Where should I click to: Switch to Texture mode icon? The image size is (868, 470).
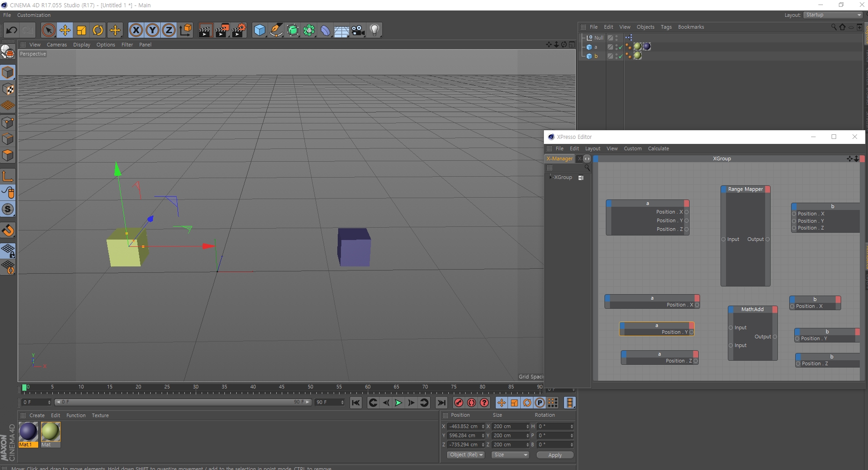pyautogui.click(x=8, y=89)
